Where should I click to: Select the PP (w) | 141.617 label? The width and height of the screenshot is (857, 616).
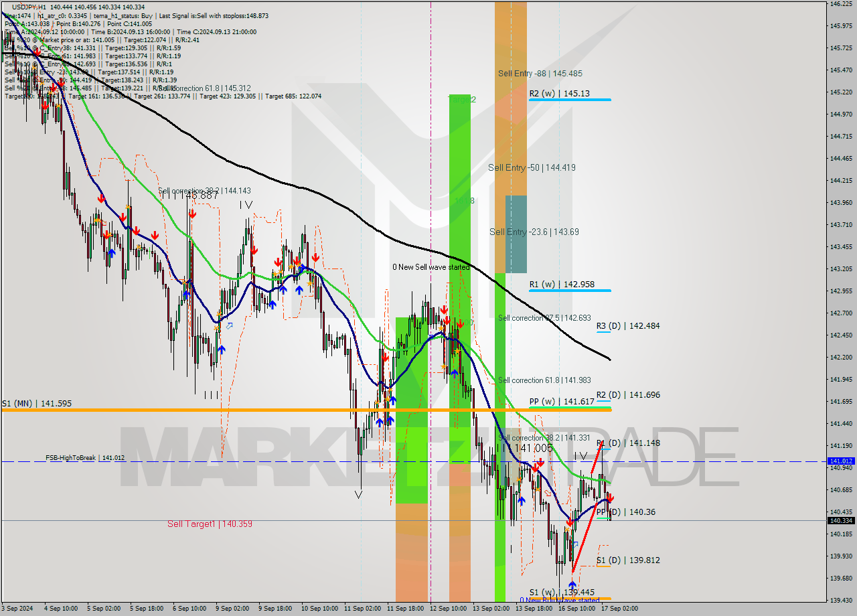point(562,402)
